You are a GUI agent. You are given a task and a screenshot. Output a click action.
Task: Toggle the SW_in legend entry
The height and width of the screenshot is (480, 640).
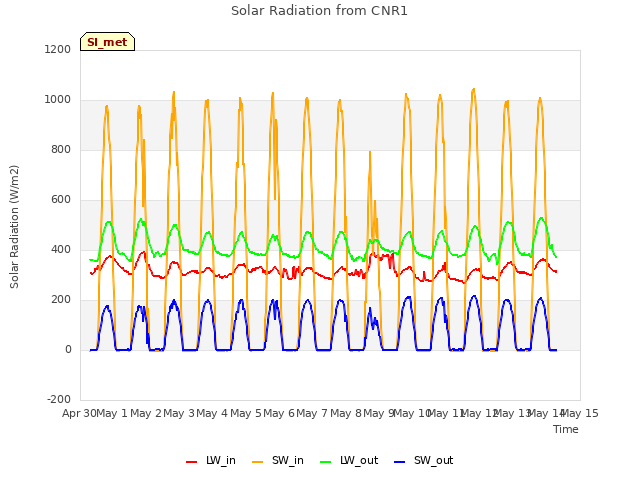tap(278, 460)
